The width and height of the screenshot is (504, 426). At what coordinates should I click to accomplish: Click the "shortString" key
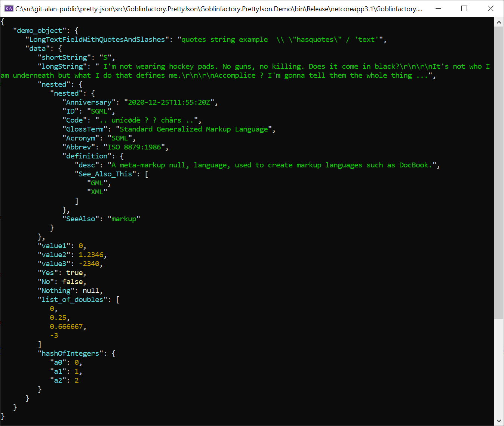[x=64, y=58]
